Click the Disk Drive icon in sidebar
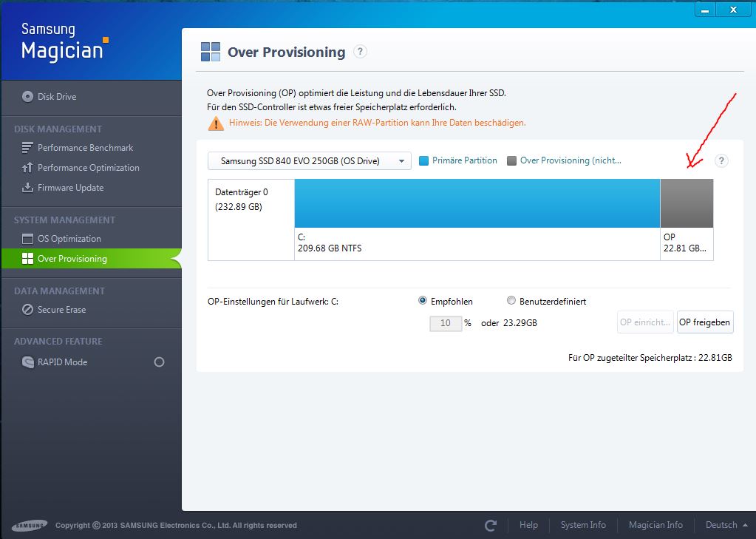 click(x=27, y=96)
